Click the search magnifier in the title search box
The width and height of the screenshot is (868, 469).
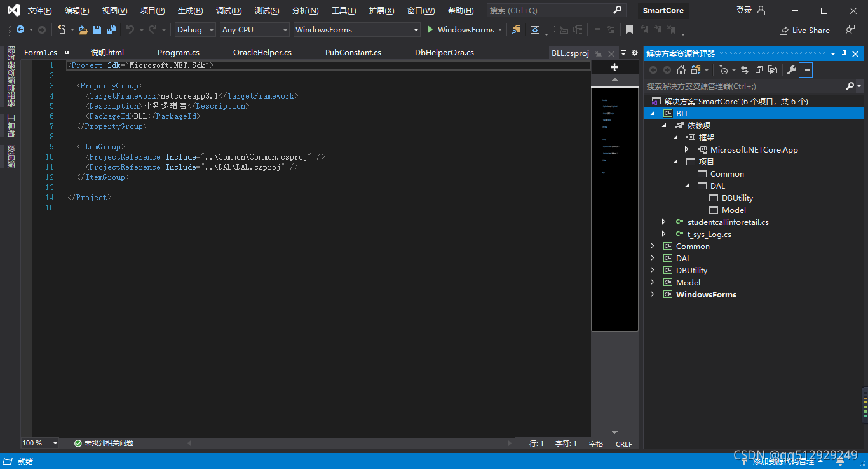click(x=618, y=10)
